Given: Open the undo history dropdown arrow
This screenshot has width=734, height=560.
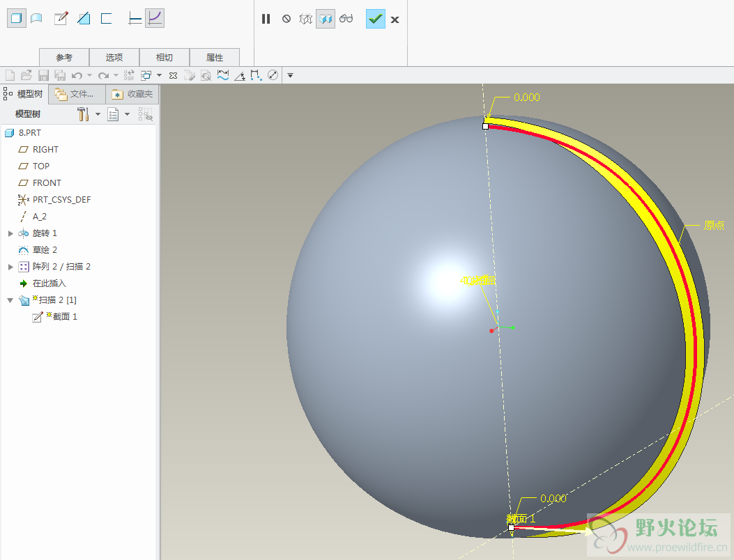Looking at the screenshot, I should pyautogui.click(x=89, y=75).
